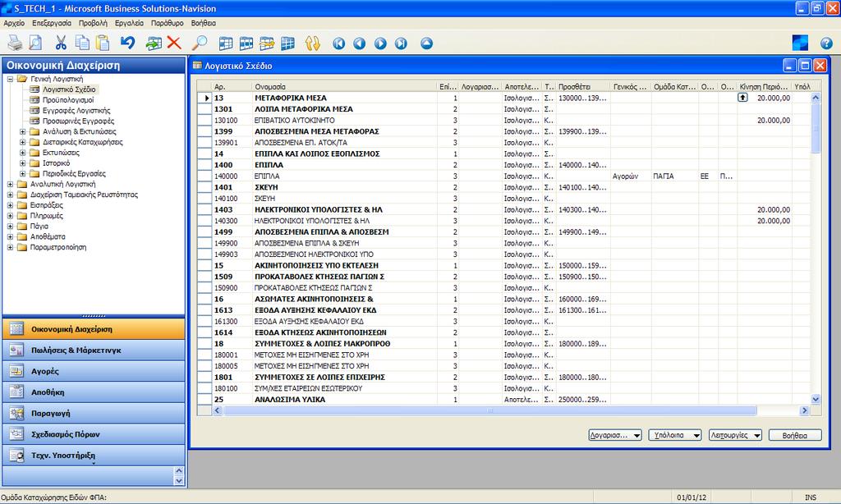Open the Τεχν. Υποστήριξη navigation section
Screen dimensions: 841x504
tap(94, 456)
